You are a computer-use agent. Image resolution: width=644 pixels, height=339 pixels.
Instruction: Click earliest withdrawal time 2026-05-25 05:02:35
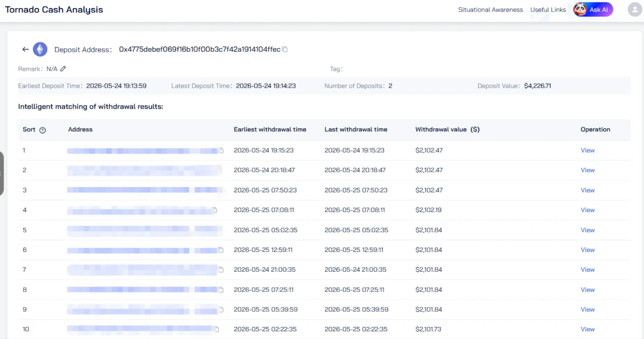pyautogui.click(x=265, y=230)
